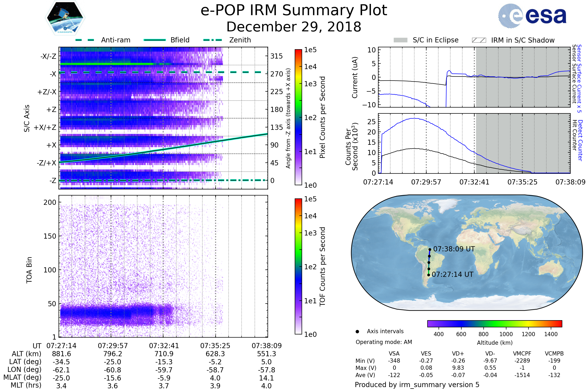Click the Anti-ram dashed legend marker
The width and height of the screenshot is (588, 392).
point(85,40)
